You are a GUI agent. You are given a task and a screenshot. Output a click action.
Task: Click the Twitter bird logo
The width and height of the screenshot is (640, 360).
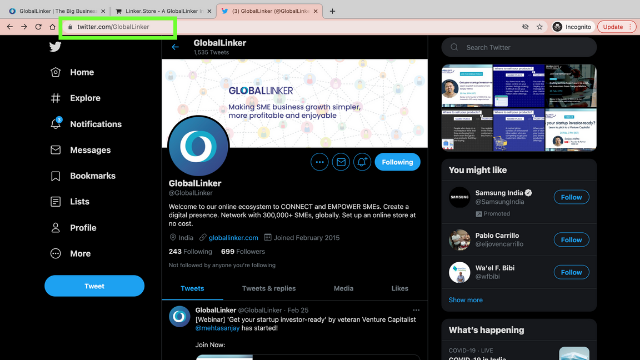(55, 47)
